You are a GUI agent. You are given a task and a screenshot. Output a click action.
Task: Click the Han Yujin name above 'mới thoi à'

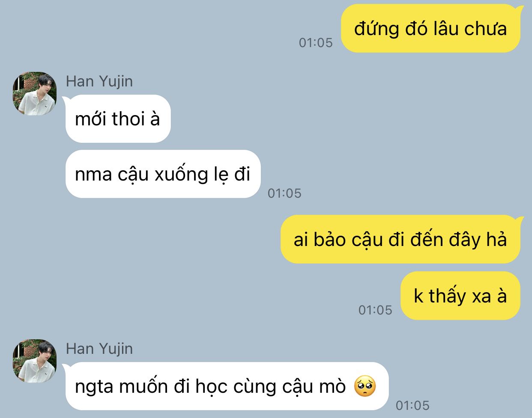[x=99, y=81]
